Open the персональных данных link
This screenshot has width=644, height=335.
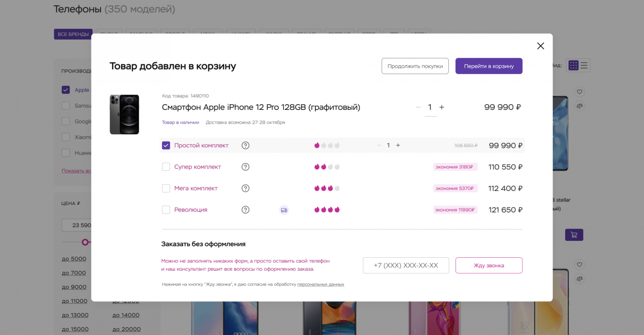click(x=321, y=284)
